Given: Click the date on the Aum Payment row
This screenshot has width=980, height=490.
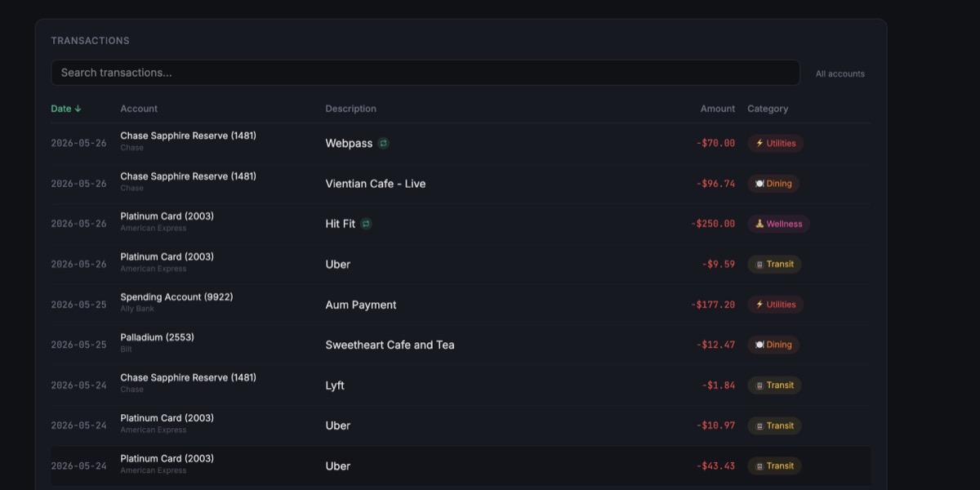Looking at the screenshot, I should pos(78,305).
